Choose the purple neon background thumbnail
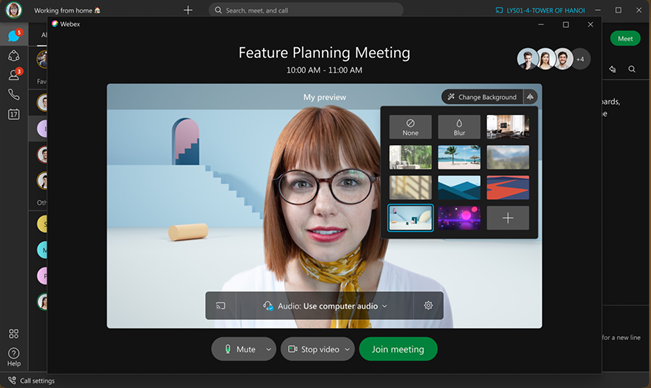The height and width of the screenshot is (388, 651). (x=459, y=218)
